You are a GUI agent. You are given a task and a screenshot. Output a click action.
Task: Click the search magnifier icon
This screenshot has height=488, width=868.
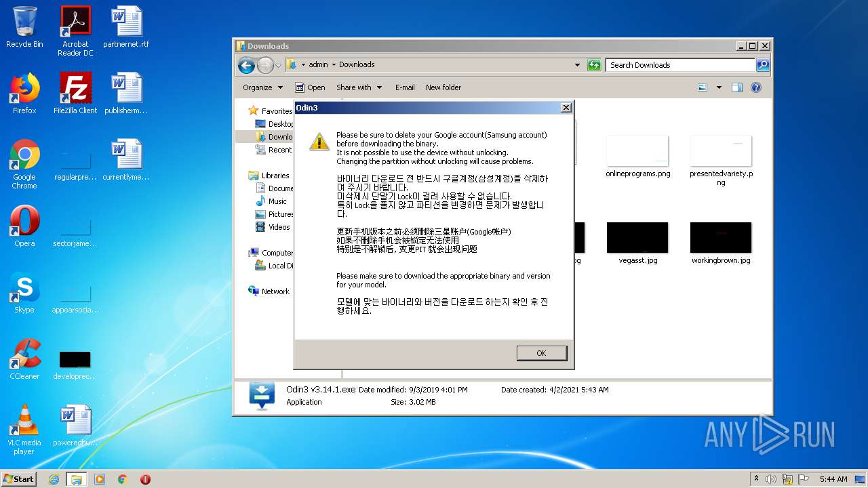[x=763, y=65]
